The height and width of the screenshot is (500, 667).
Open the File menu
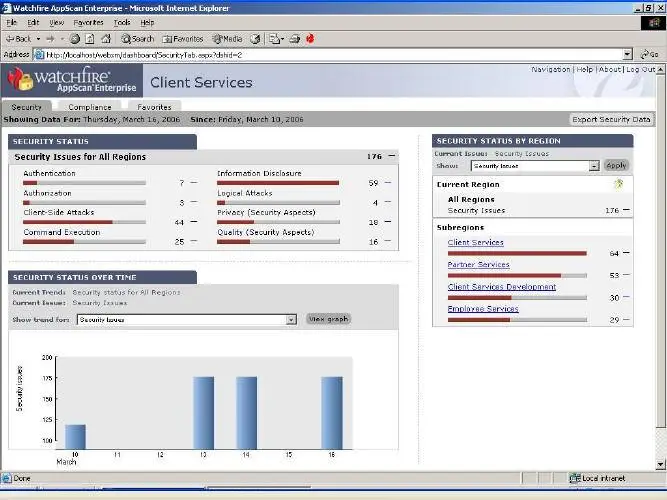click(x=11, y=23)
